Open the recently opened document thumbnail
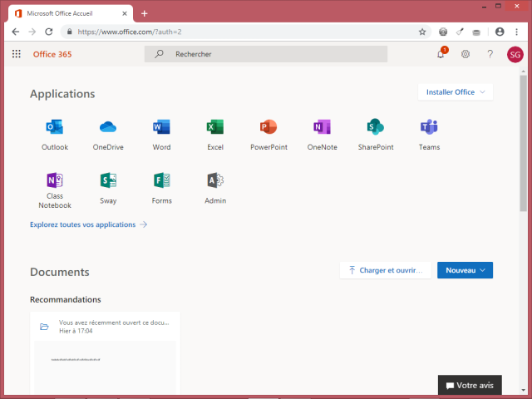Viewport: 532px width, 399px height. click(x=105, y=362)
